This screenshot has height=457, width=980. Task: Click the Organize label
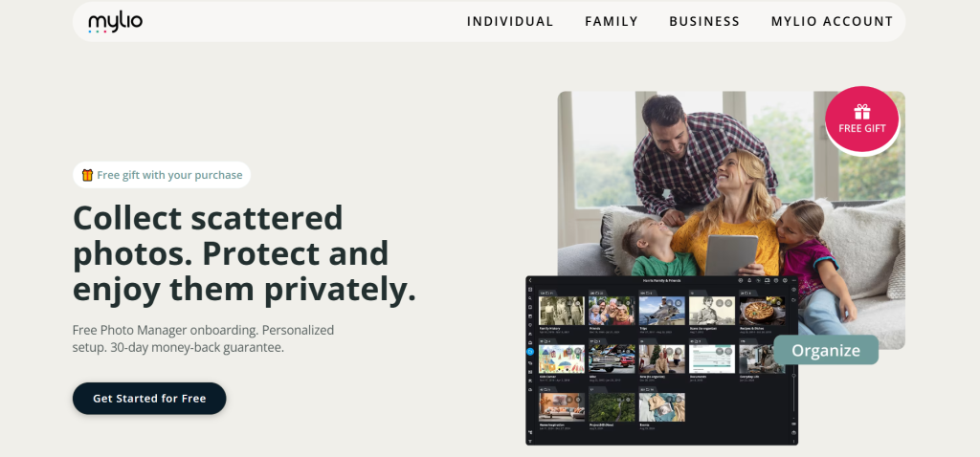pyautogui.click(x=826, y=350)
